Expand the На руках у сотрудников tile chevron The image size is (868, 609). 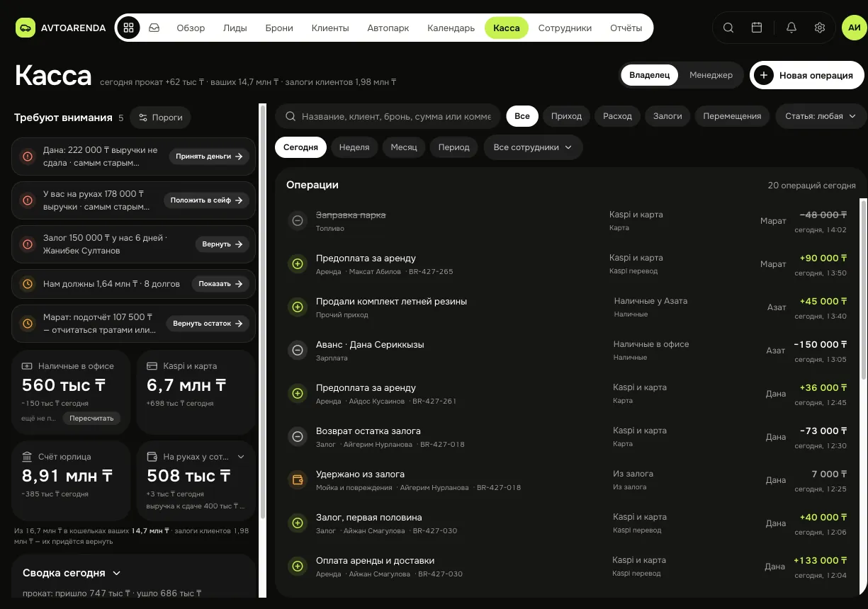point(241,457)
